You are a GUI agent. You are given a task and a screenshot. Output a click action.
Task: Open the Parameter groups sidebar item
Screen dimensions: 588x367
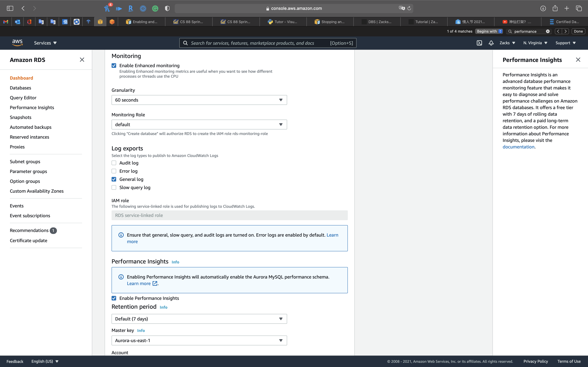click(28, 171)
